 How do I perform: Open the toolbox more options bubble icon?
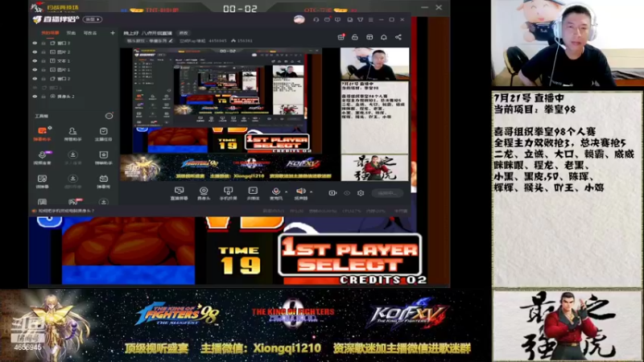click(109, 116)
